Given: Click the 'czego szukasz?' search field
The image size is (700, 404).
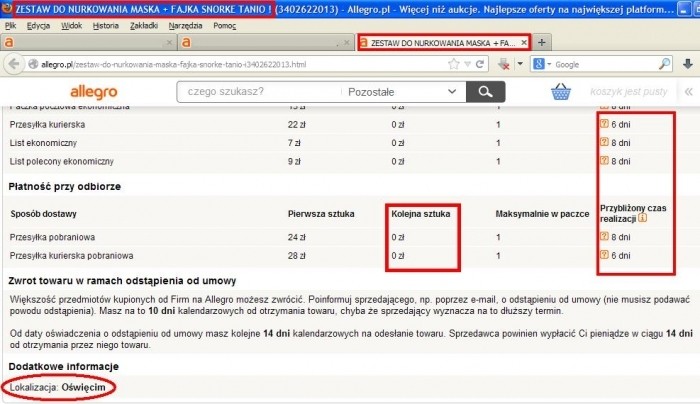Looking at the screenshot, I should (x=255, y=92).
